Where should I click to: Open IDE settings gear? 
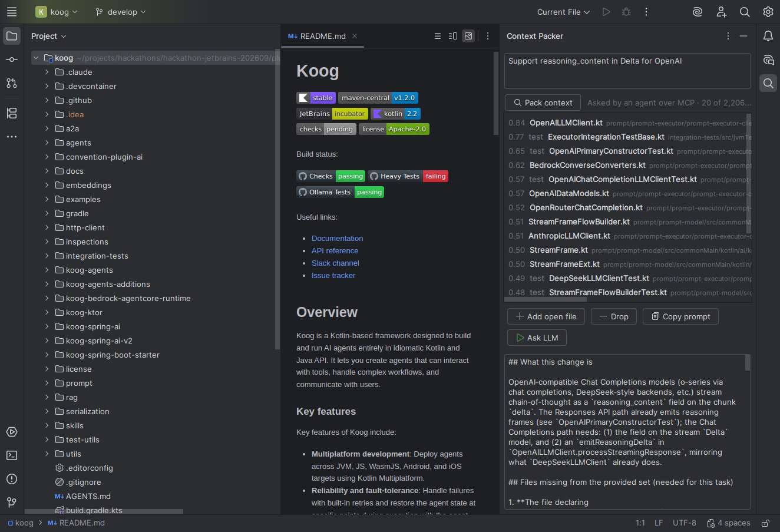coord(768,12)
